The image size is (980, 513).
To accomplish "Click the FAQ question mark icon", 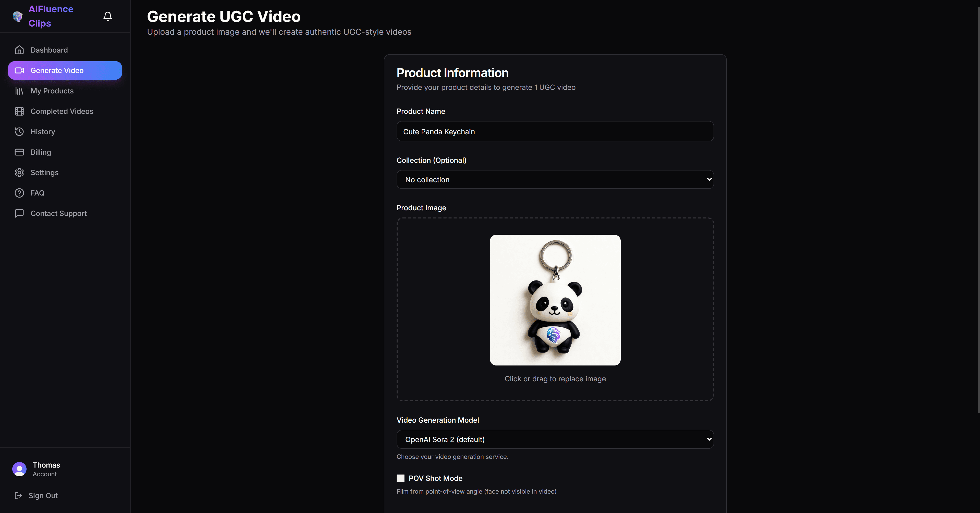I will coord(19,193).
